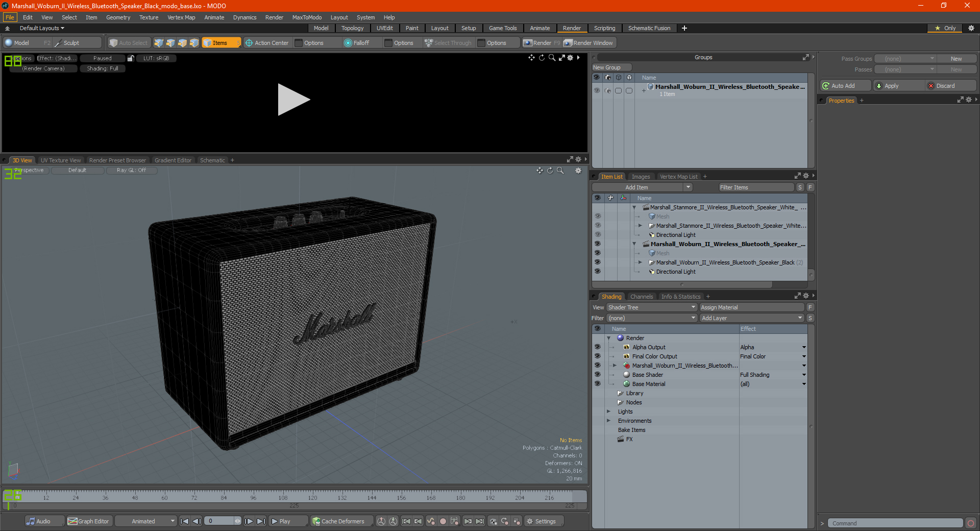Activate Materials selection mode icon

194,43
